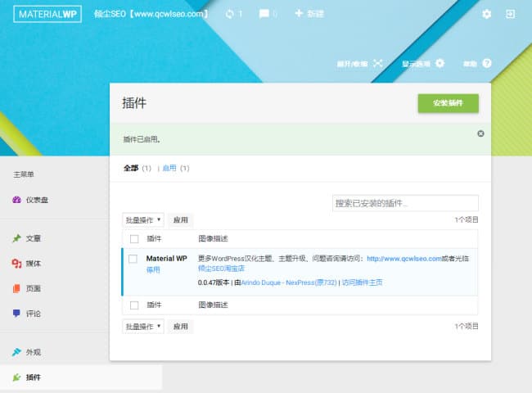
Task: Open the site title www.qcwlseo.com link
Action: [x=151, y=14]
